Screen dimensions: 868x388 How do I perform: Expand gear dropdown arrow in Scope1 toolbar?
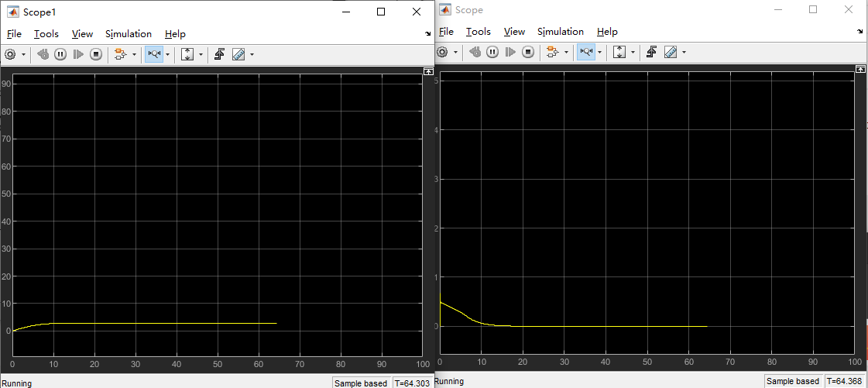(23, 54)
